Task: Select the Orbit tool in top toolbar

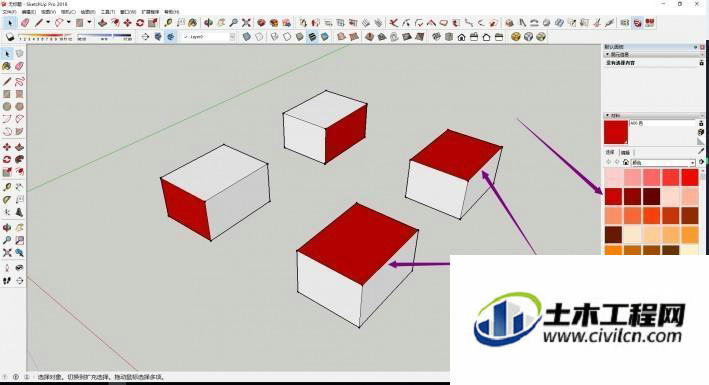Action: coord(208,23)
